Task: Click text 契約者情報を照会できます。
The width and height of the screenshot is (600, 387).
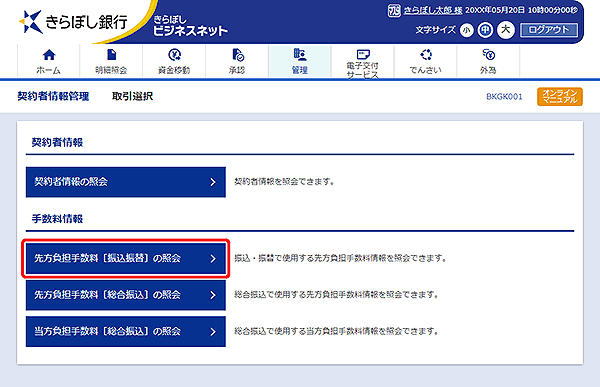Action: (284, 182)
